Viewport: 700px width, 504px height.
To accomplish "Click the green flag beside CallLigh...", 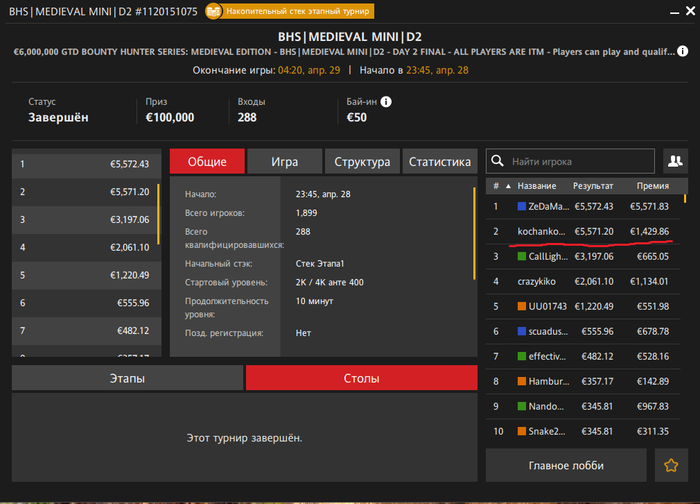I will click(x=521, y=256).
